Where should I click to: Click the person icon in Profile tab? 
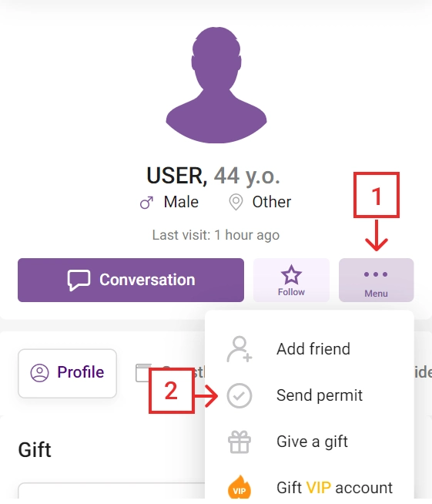click(x=39, y=373)
